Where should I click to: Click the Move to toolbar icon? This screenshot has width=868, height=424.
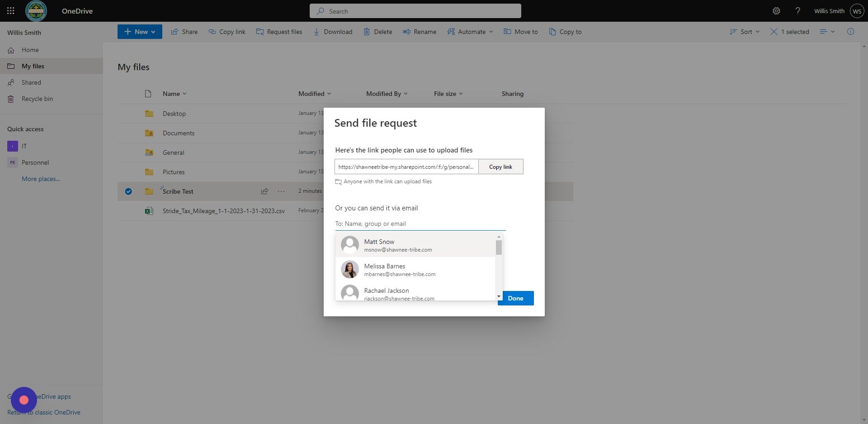pyautogui.click(x=507, y=32)
